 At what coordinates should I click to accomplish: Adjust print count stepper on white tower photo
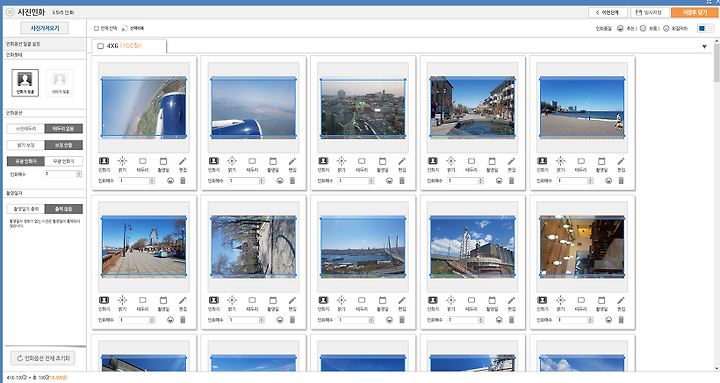[x=481, y=320]
